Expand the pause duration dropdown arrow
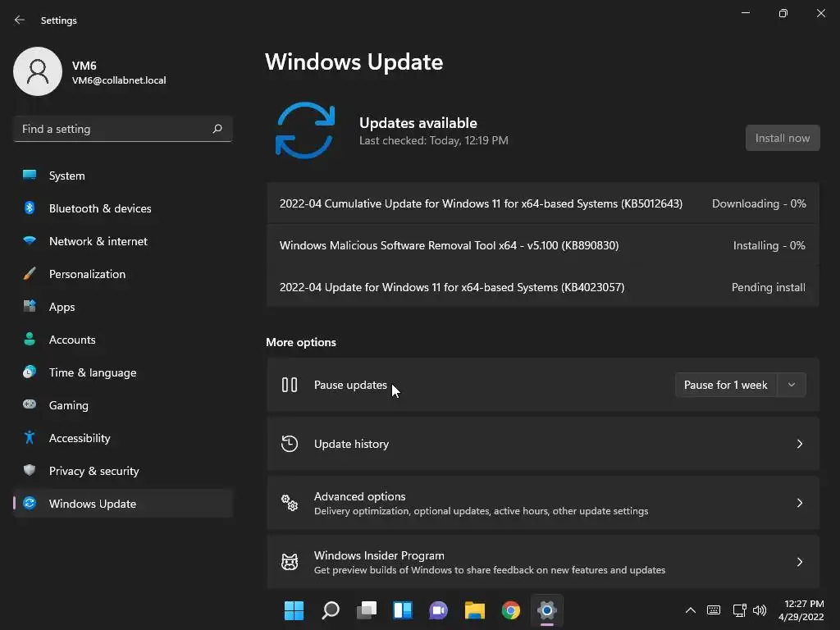This screenshot has height=630, width=840. [x=792, y=385]
